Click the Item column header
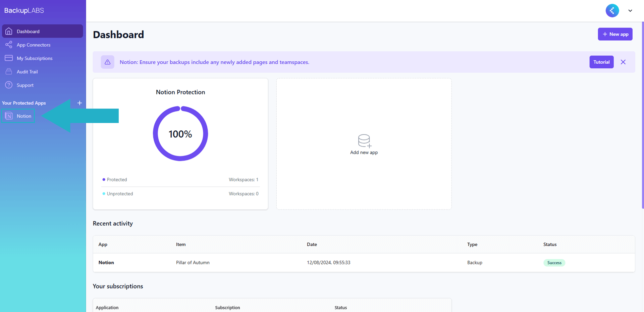This screenshot has height=312, width=644. click(181, 244)
